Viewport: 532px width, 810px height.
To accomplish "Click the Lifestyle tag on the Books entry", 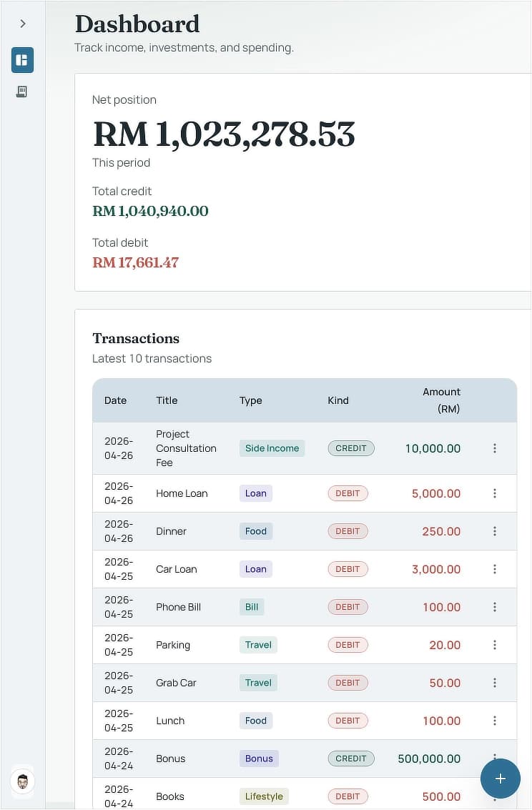I will 264,796.
